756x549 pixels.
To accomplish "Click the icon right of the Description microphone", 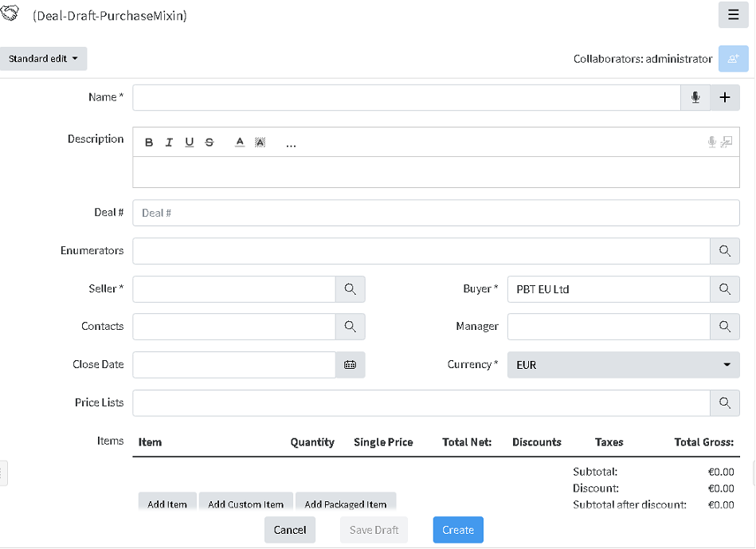I will [x=727, y=142].
